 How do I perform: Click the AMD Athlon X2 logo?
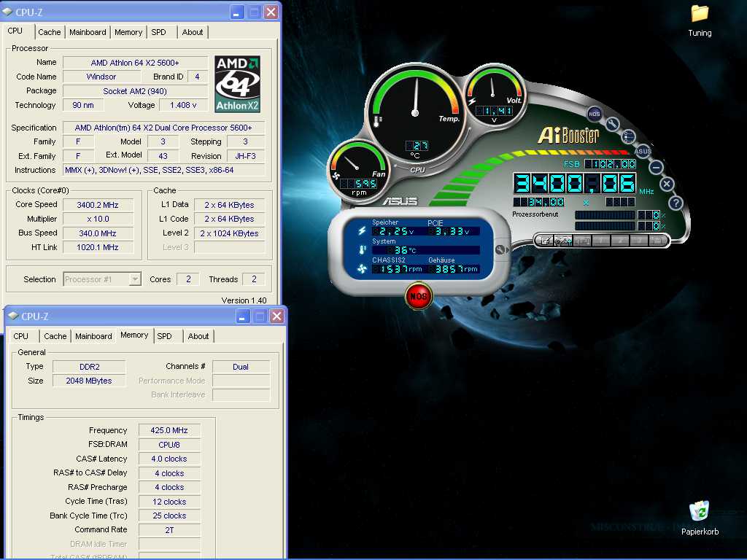pos(237,85)
